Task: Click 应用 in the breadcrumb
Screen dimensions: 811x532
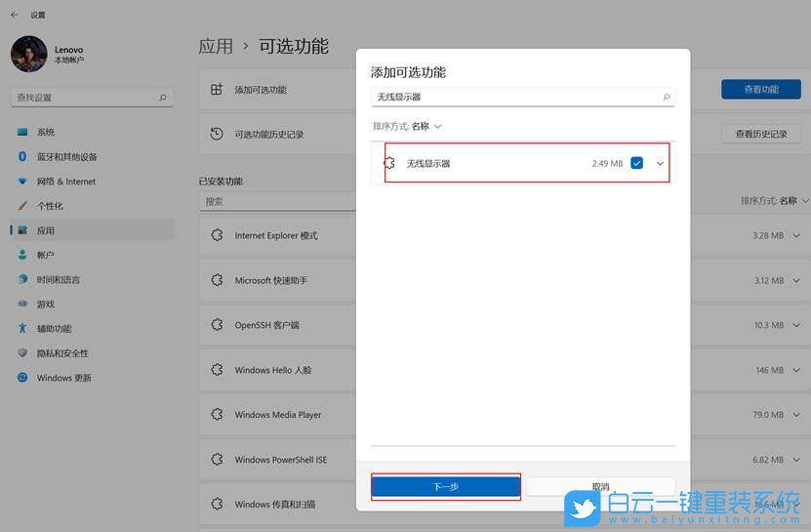Action: tap(216, 46)
